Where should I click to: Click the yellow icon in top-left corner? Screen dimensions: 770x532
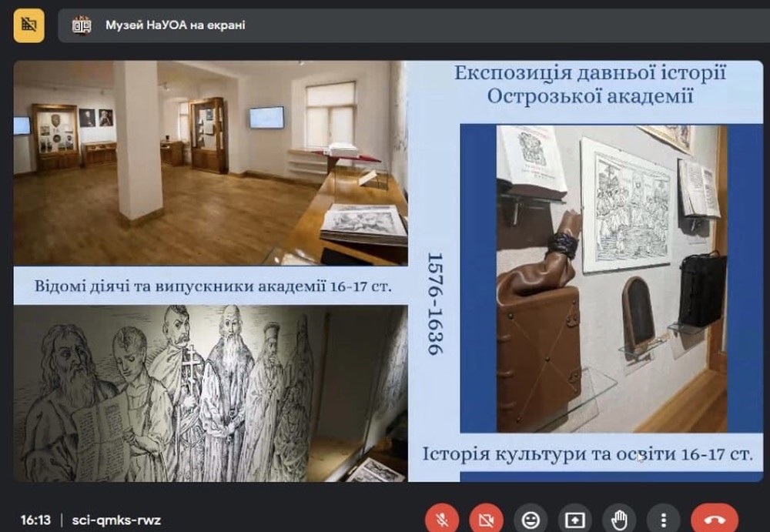pos(29,25)
